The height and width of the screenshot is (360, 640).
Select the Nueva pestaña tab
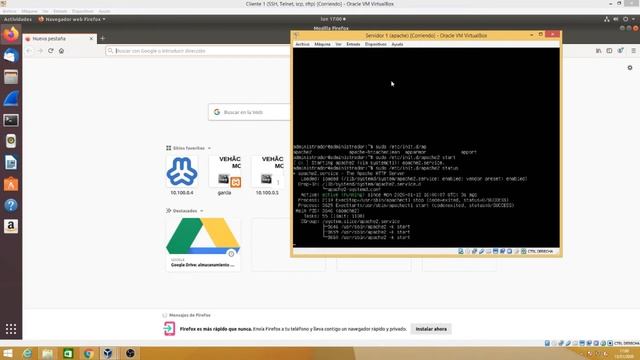pyautogui.click(x=60, y=38)
